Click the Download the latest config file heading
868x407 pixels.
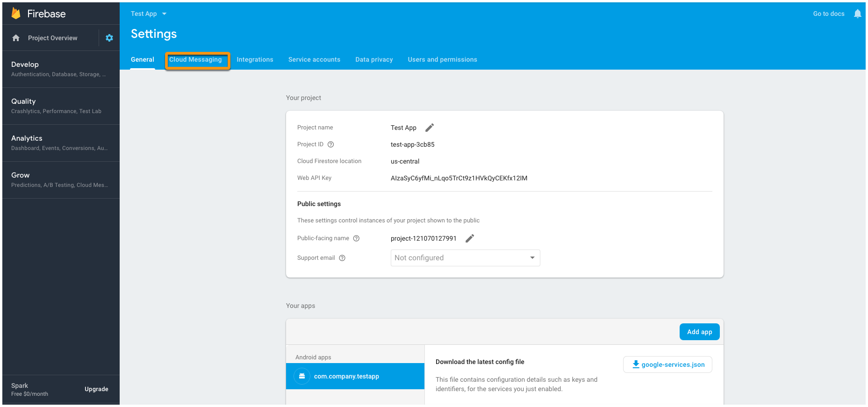pos(480,362)
